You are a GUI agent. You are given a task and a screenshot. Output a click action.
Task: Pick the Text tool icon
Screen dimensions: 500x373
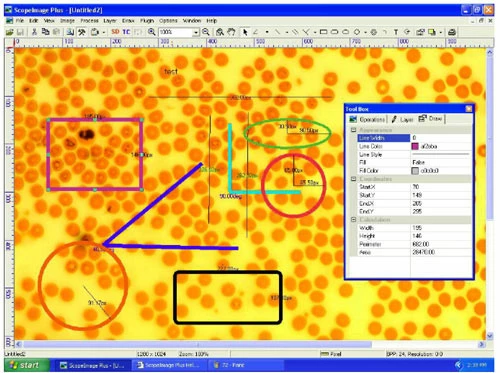click(x=396, y=32)
